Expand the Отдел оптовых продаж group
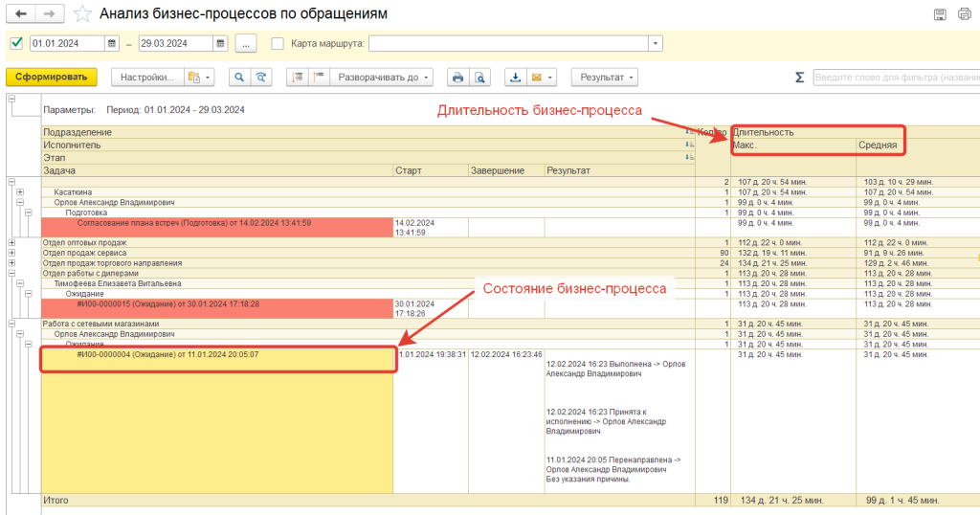The width and height of the screenshot is (980, 515). (11, 242)
